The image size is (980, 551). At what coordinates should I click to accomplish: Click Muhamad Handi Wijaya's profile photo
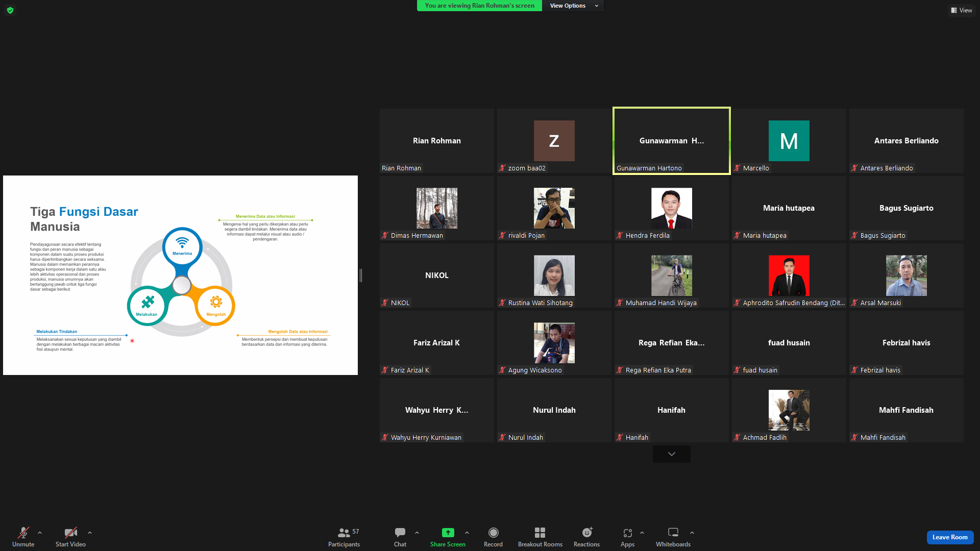coord(672,275)
